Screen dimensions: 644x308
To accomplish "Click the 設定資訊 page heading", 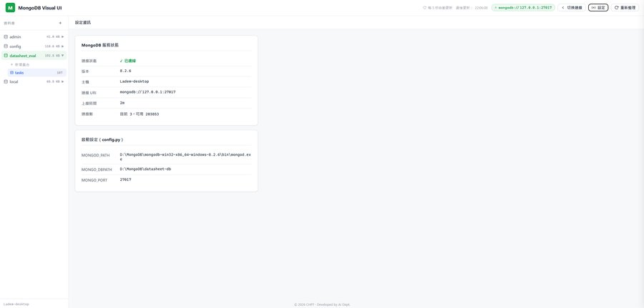I will (83, 23).
